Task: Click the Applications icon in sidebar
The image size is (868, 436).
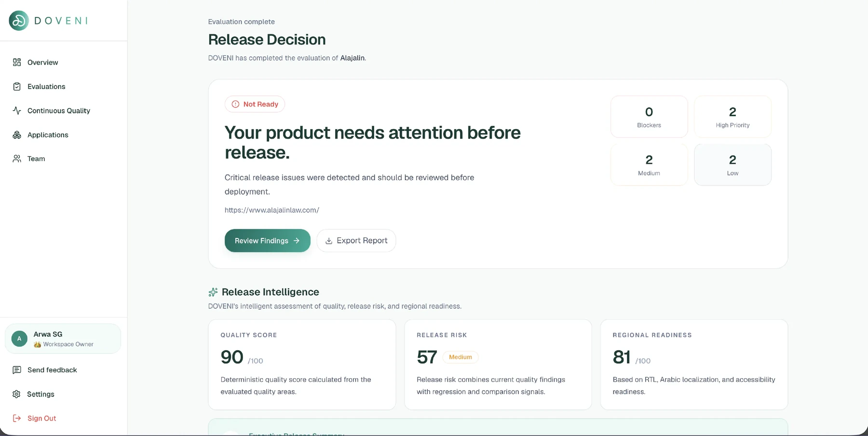Action: point(17,135)
